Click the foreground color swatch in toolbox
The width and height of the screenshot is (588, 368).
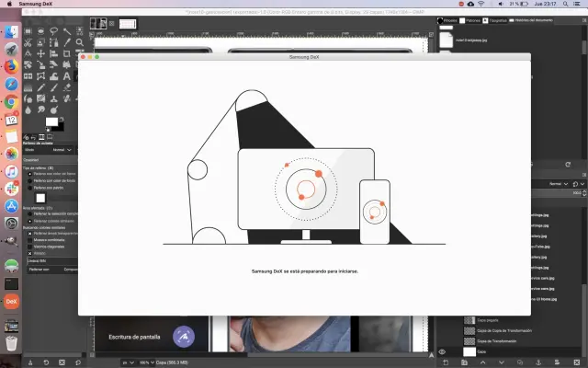click(52, 121)
